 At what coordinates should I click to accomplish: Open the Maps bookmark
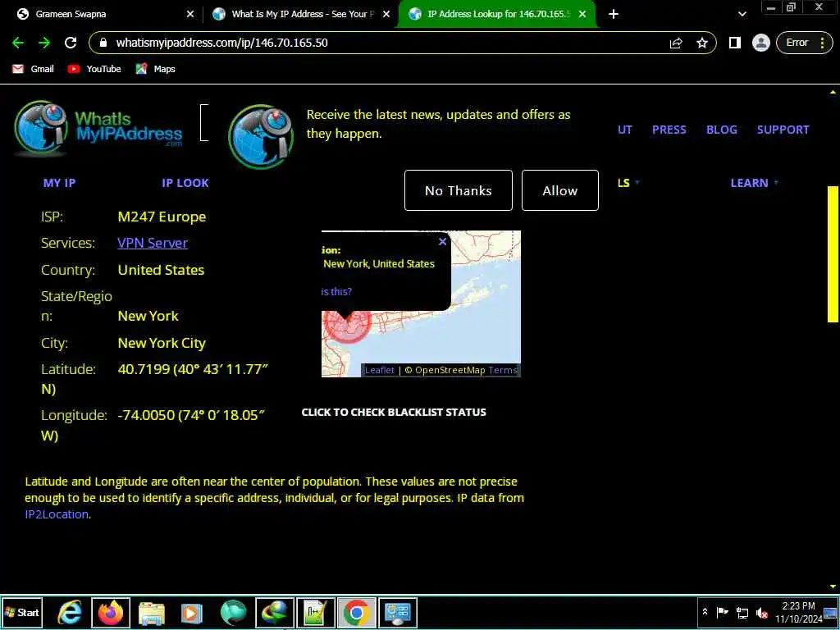pos(156,69)
